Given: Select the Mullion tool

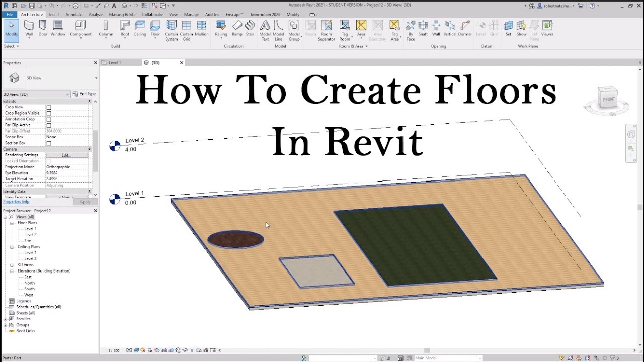Looking at the screenshot, I should [202, 29].
